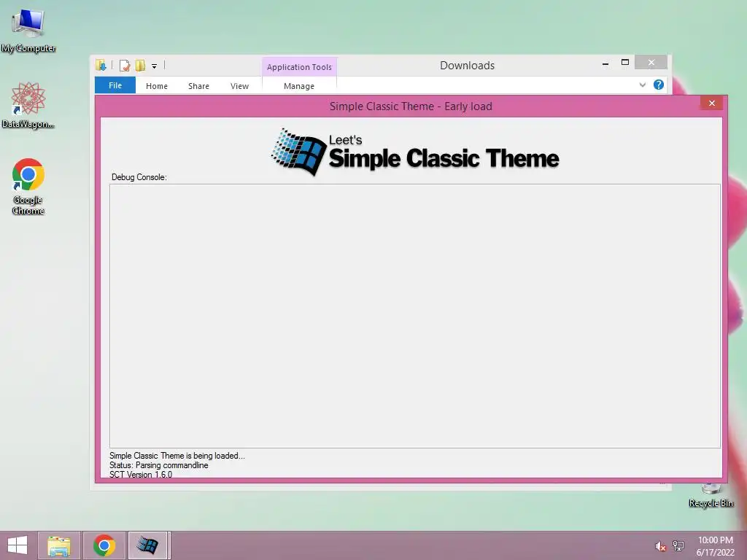Viewport: 747px width, 560px height.
Task: Launch Chrome from the taskbar
Action: pyautogui.click(x=104, y=545)
